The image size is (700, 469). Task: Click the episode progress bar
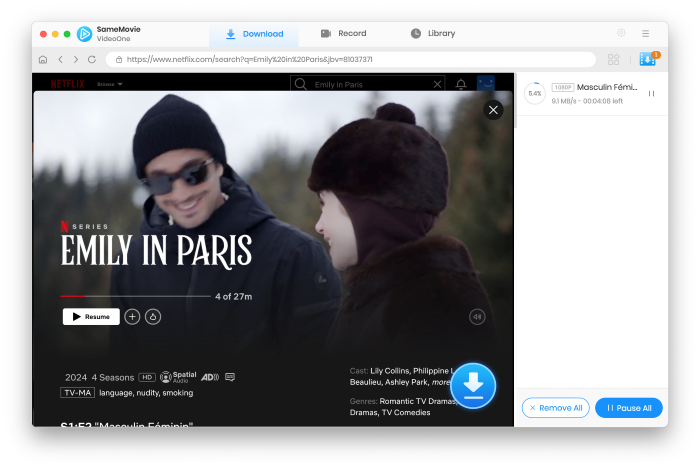pos(135,296)
